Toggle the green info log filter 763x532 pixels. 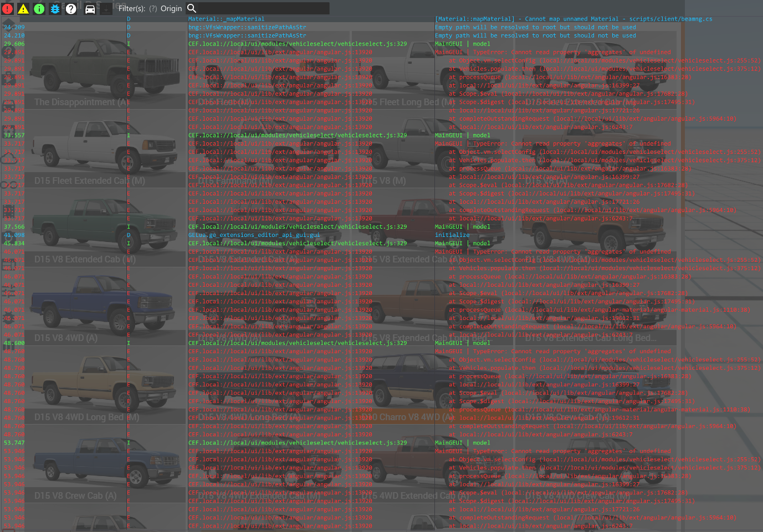click(x=39, y=9)
